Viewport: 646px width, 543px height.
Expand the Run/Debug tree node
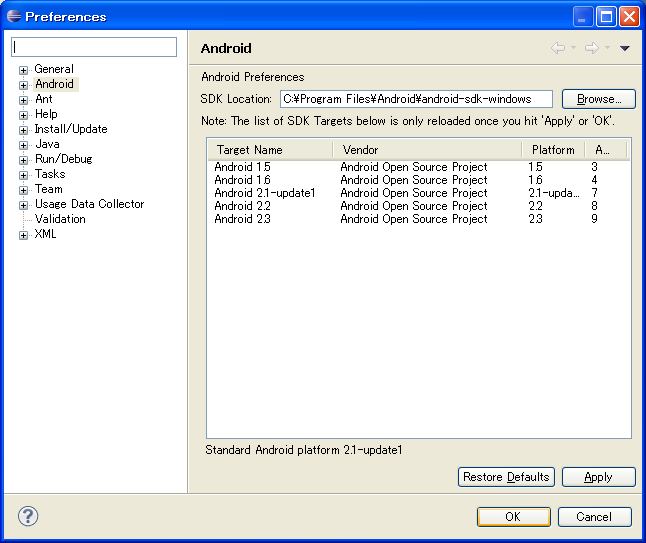[23, 160]
